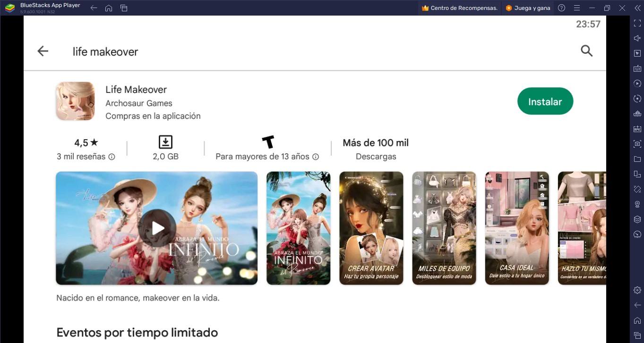Viewport: 644px width, 343px height.
Task: Toggle fullscreen in BlueStacks sidebar
Action: [637, 23]
